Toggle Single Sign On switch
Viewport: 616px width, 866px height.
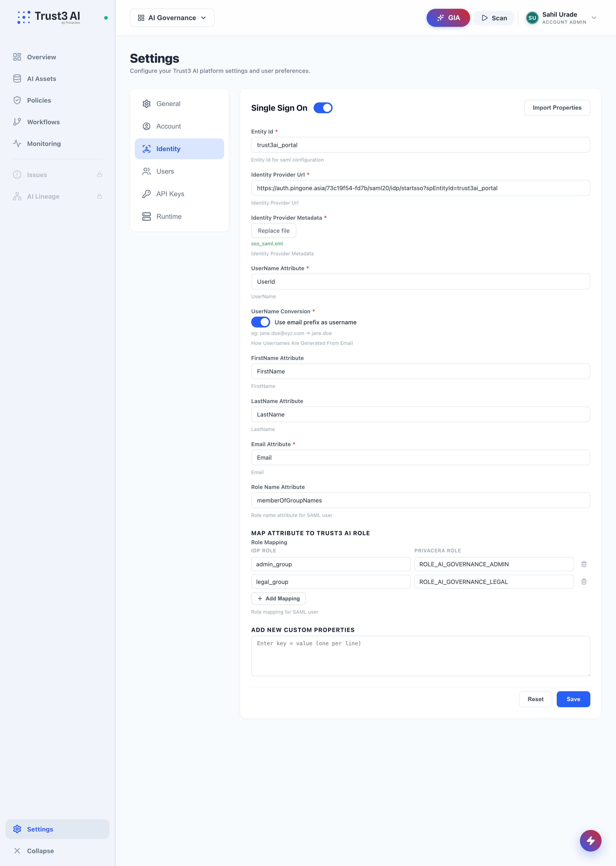[323, 108]
